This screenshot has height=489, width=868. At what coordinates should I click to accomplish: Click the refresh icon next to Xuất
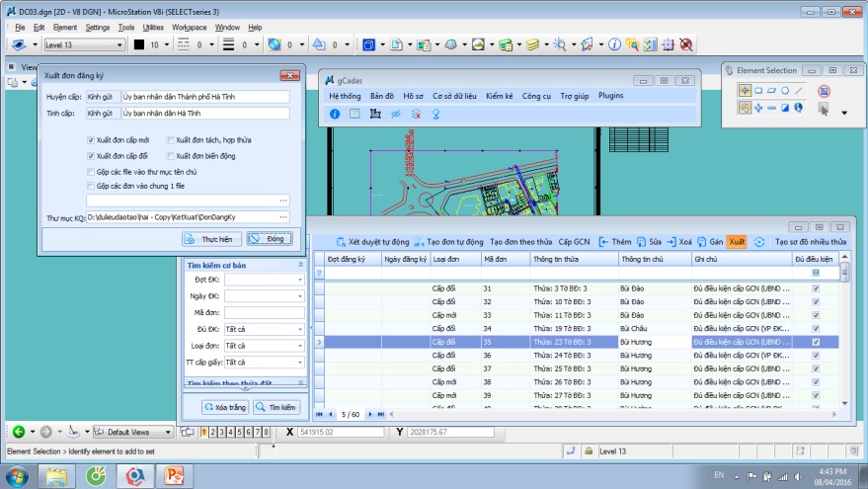pos(759,242)
